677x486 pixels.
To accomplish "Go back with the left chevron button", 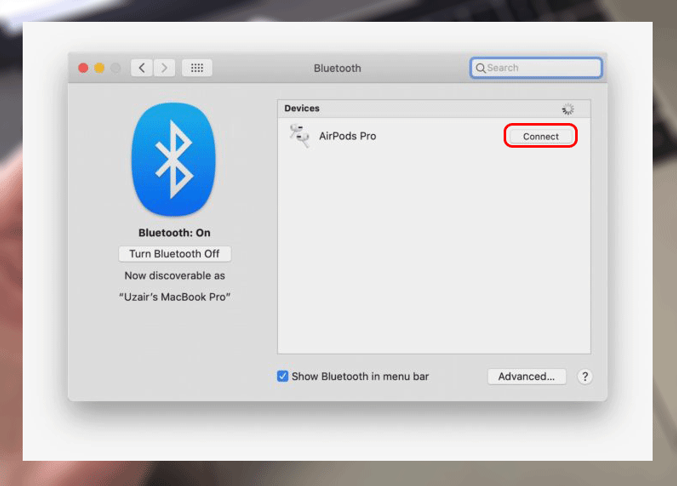I will click(x=142, y=68).
